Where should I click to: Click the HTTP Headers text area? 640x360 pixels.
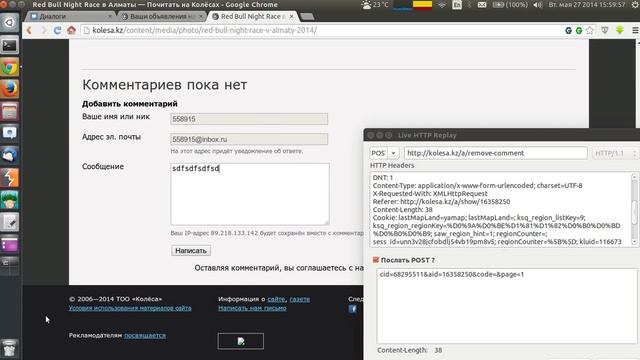[x=500, y=209]
